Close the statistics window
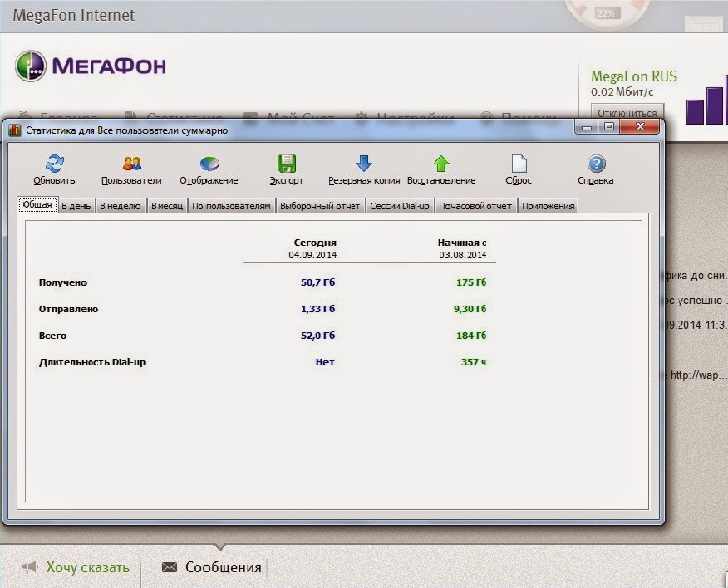This screenshot has height=588, width=728. (640, 127)
